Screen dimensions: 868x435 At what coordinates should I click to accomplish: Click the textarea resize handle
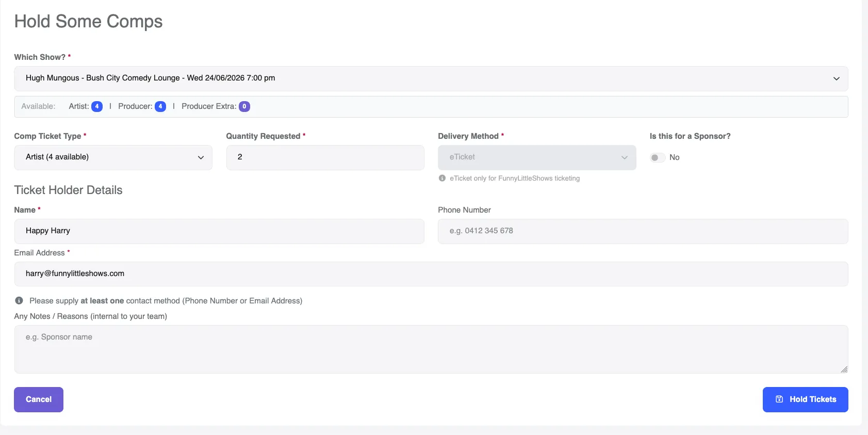click(844, 369)
